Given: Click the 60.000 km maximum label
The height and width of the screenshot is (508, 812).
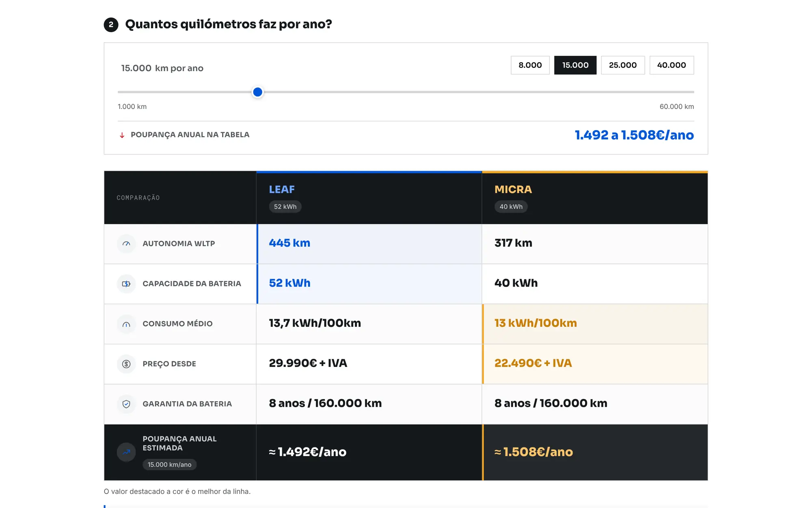Looking at the screenshot, I should [677, 106].
